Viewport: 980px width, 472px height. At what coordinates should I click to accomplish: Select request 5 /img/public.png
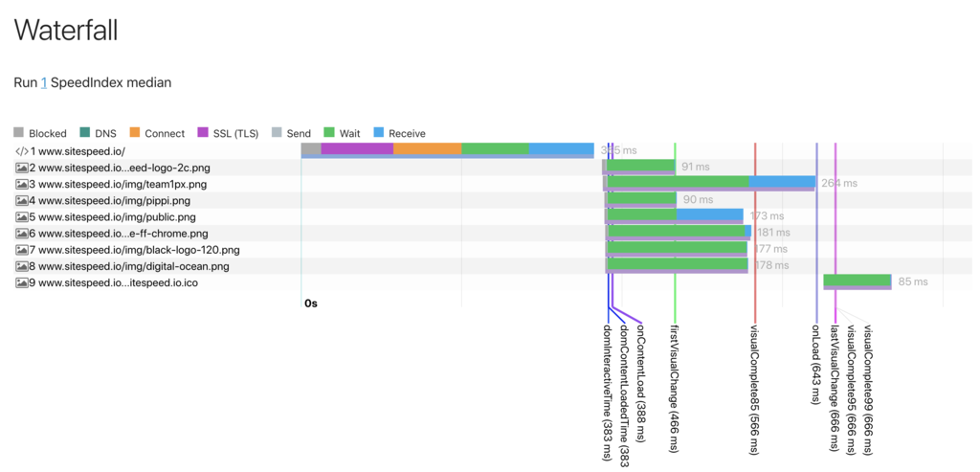coord(493,217)
